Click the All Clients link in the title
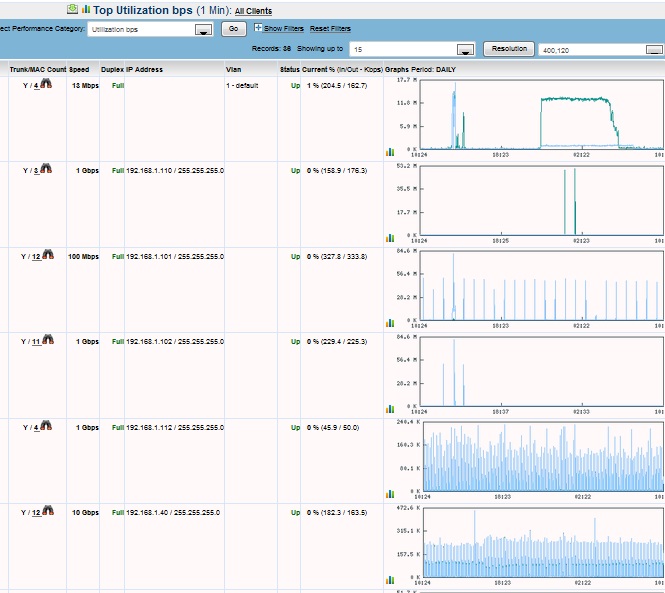Image resolution: width=665 pixels, height=593 pixels. pos(254,11)
